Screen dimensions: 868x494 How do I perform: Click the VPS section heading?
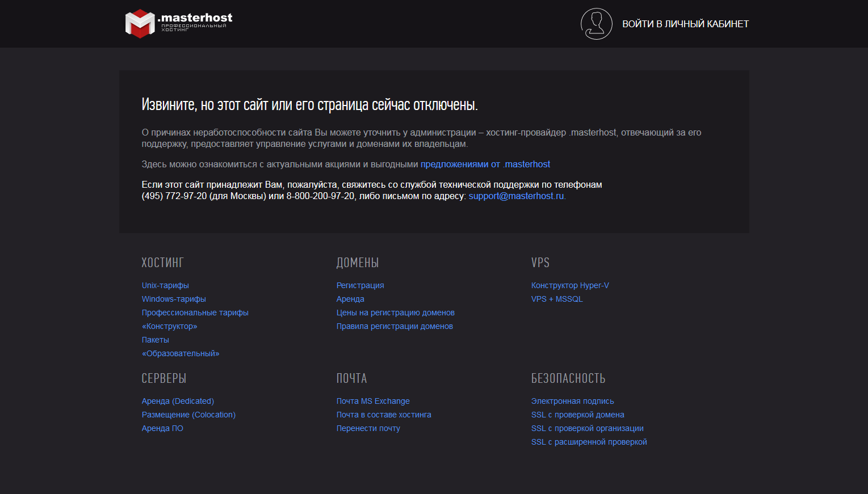[540, 263]
